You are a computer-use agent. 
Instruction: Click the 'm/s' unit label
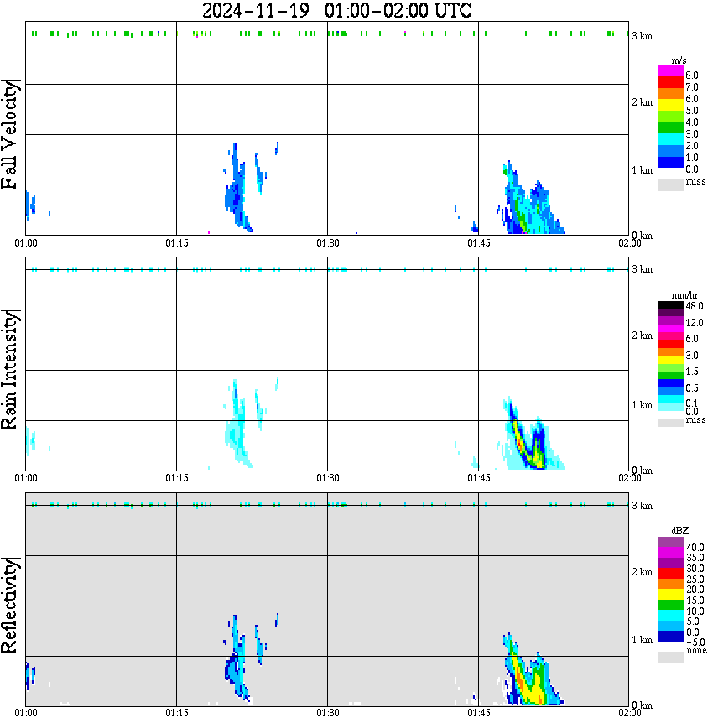coord(679,61)
